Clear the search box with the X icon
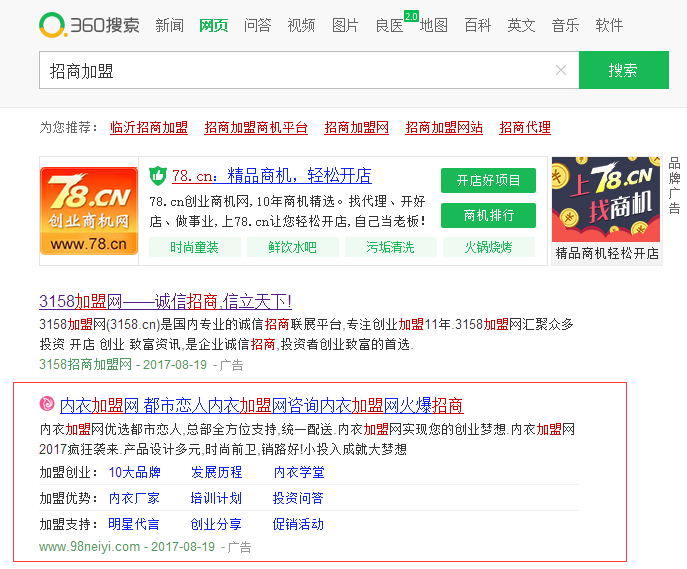 (x=561, y=70)
